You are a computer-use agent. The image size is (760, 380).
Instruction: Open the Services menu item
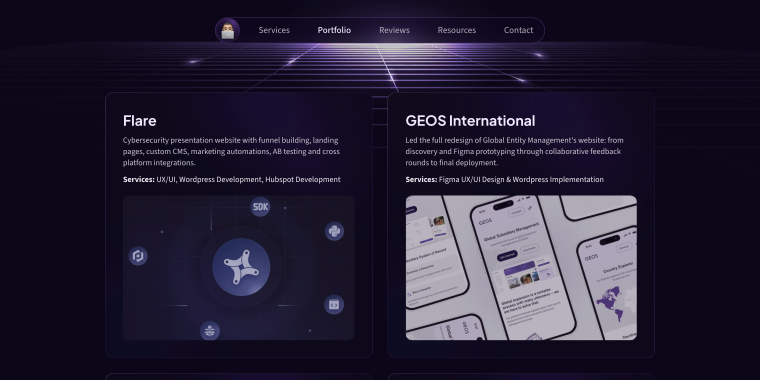pos(274,30)
